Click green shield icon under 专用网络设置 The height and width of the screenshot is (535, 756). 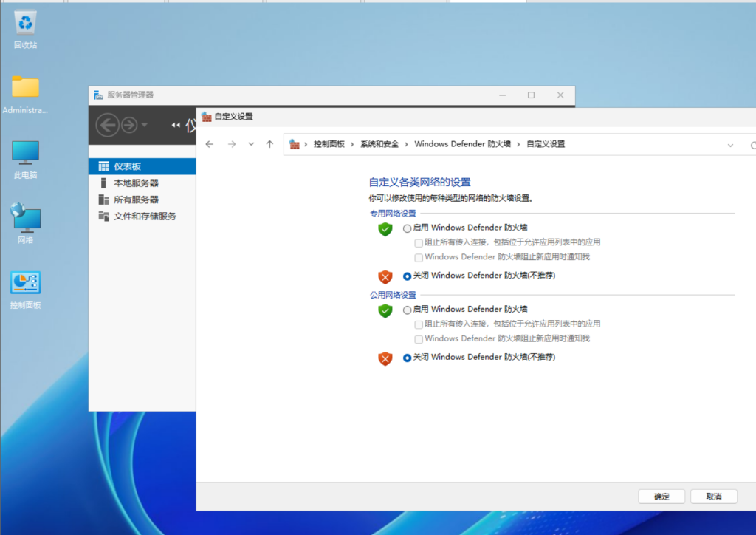(385, 229)
